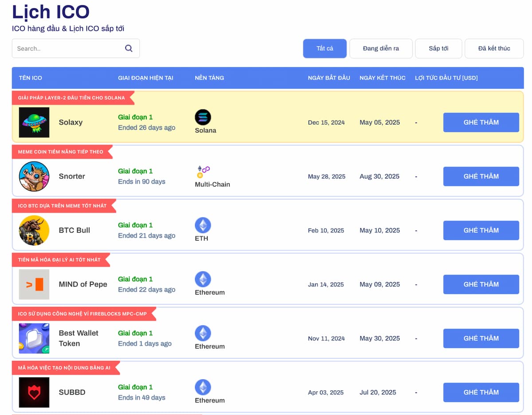Click the 'NỀN TẢNG' column header
Image resolution: width=532 pixels, height=415 pixels.
(x=209, y=78)
